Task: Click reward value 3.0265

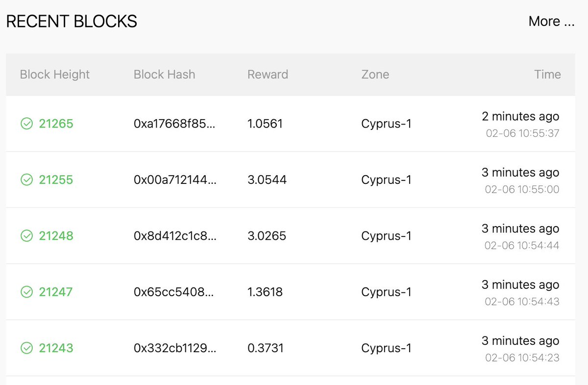Action: point(267,236)
